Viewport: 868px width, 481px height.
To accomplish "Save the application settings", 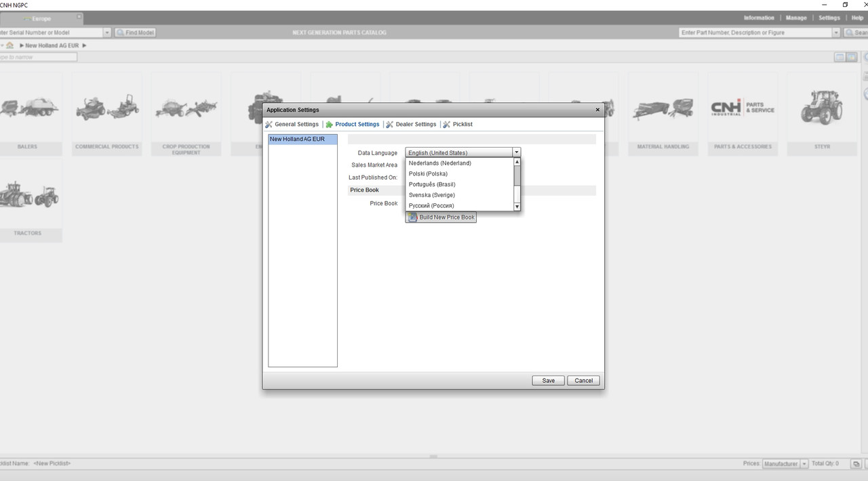I will (x=549, y=381).
